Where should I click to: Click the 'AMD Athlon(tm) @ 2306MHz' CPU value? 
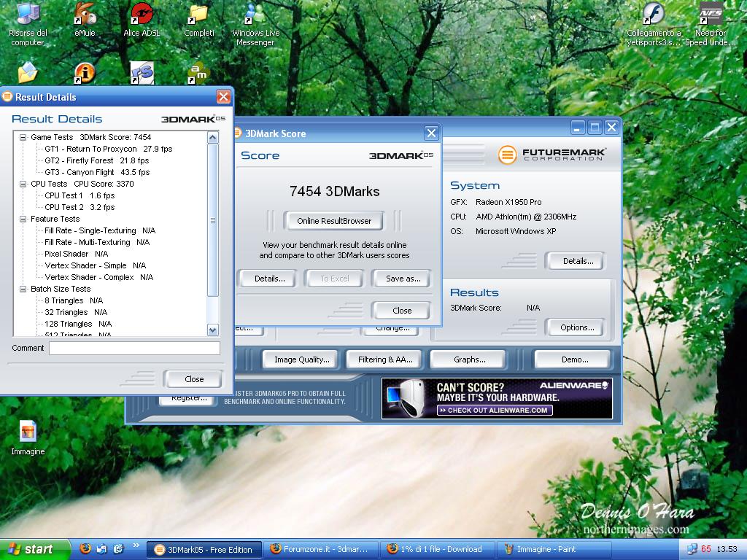pos(526,217)
